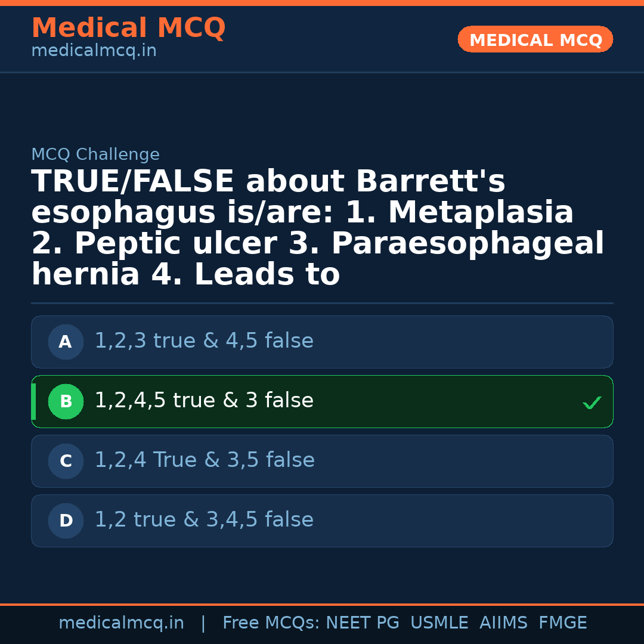Click the letter A option circle

pos(66,342)
